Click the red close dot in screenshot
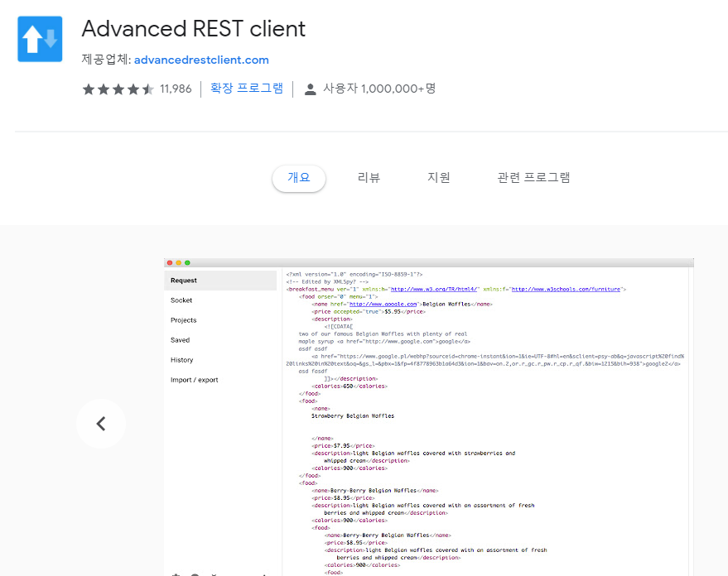The width and height of the screenshot is (728, 576). pyautogui.click(x=170, y=263)
